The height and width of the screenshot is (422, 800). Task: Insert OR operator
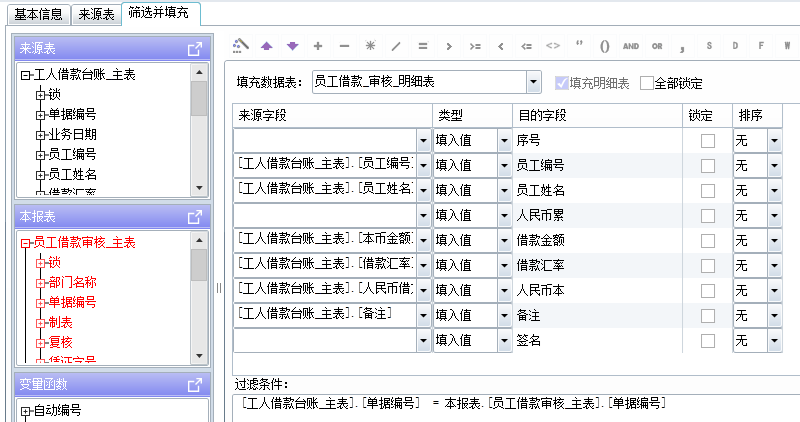point(657,46)
